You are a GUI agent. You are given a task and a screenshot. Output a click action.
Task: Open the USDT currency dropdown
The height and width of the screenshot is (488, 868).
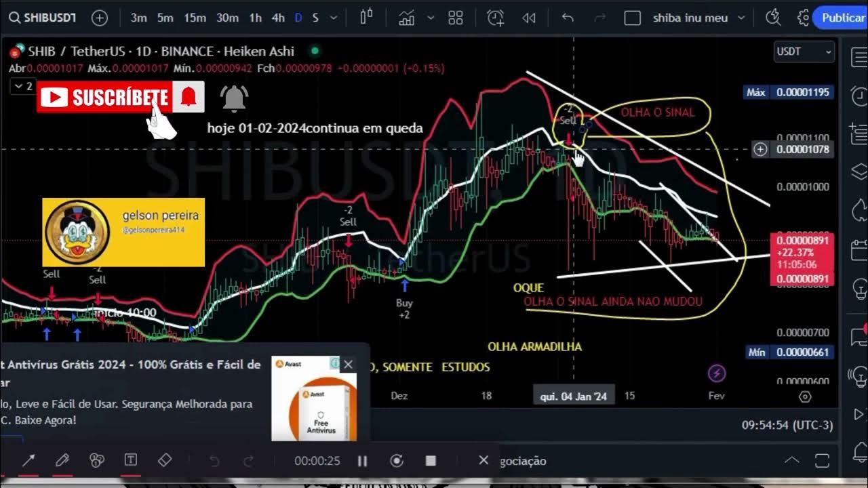[804, 52]
